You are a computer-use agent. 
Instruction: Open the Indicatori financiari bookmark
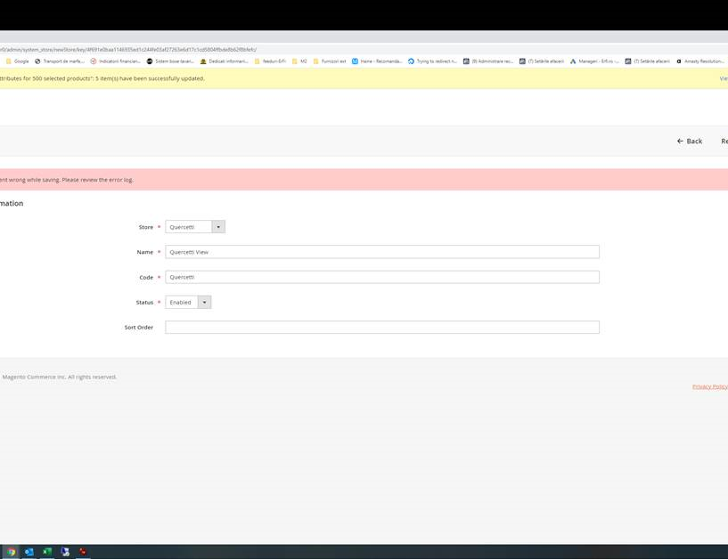pos(116,61)
